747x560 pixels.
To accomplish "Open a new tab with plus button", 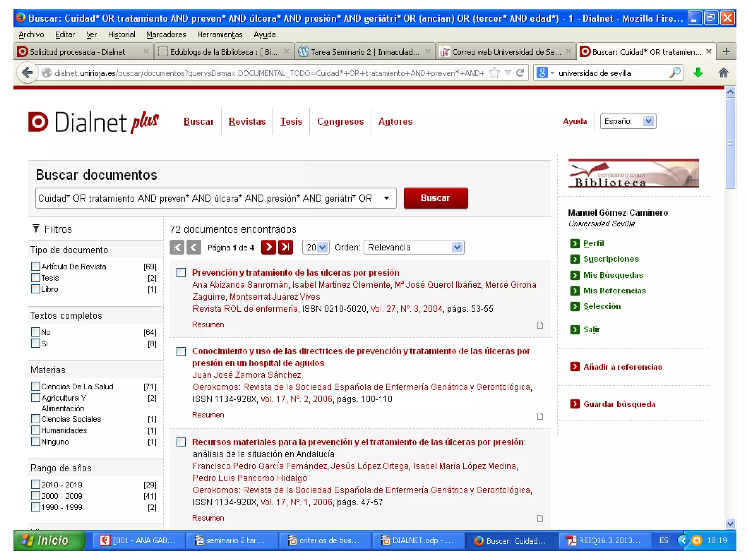I will (726, 52).
